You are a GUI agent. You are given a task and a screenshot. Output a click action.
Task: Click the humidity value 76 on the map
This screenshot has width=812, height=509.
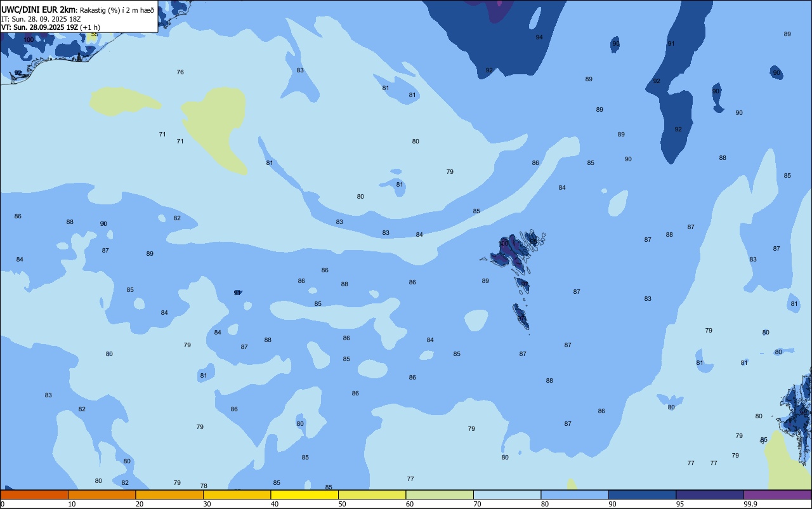[x=180, y=72]
